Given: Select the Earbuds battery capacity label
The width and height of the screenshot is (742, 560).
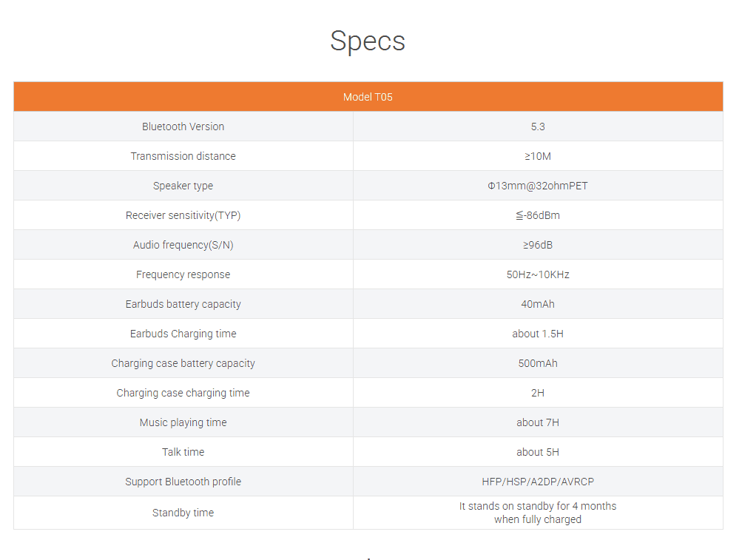Looking at the screenshot, I should click(x=183, y=304).
